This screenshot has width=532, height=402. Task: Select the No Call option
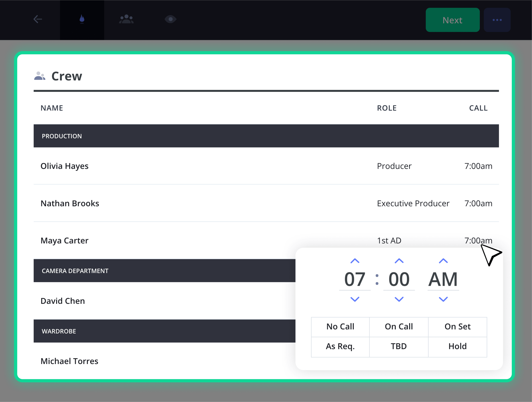[340, 327]
